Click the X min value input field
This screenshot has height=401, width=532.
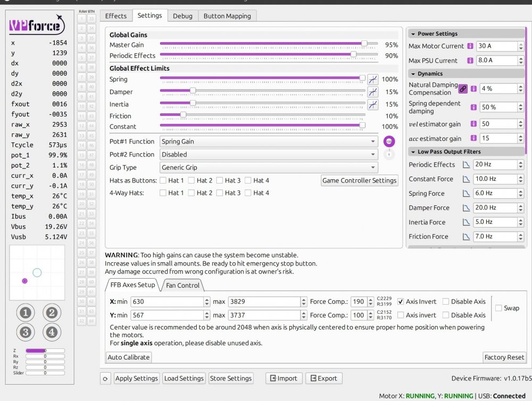click(167, 302)
